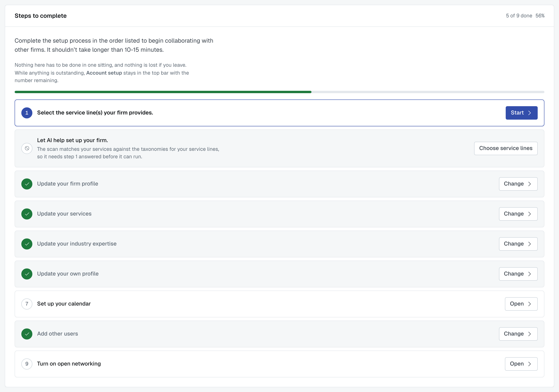Click green checkmark for Update your firm profile
559x392 pixels.
(x=27, y=184)
